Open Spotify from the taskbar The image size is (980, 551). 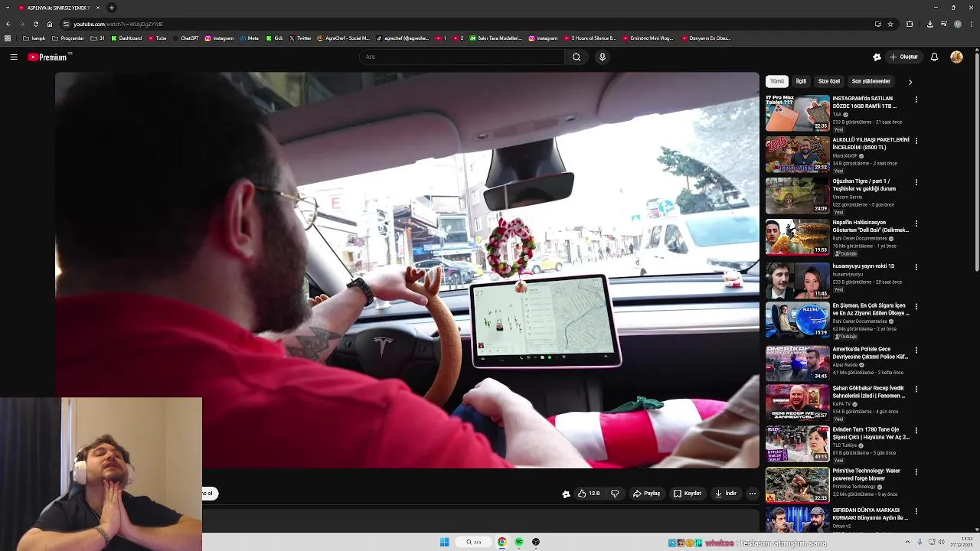(519, 542)
